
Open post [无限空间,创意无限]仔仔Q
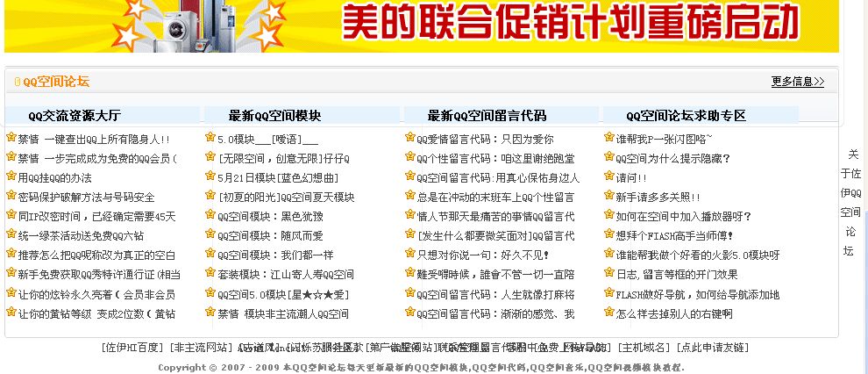point(284,159)
